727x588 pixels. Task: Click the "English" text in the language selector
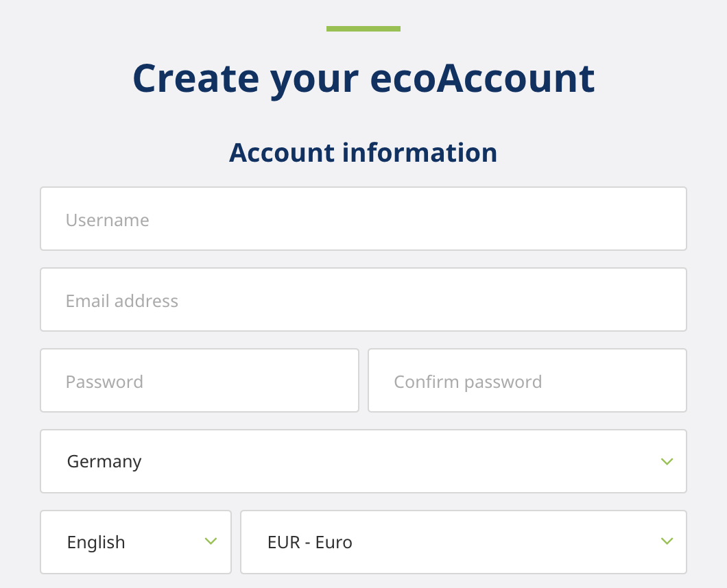click(96, 543)
